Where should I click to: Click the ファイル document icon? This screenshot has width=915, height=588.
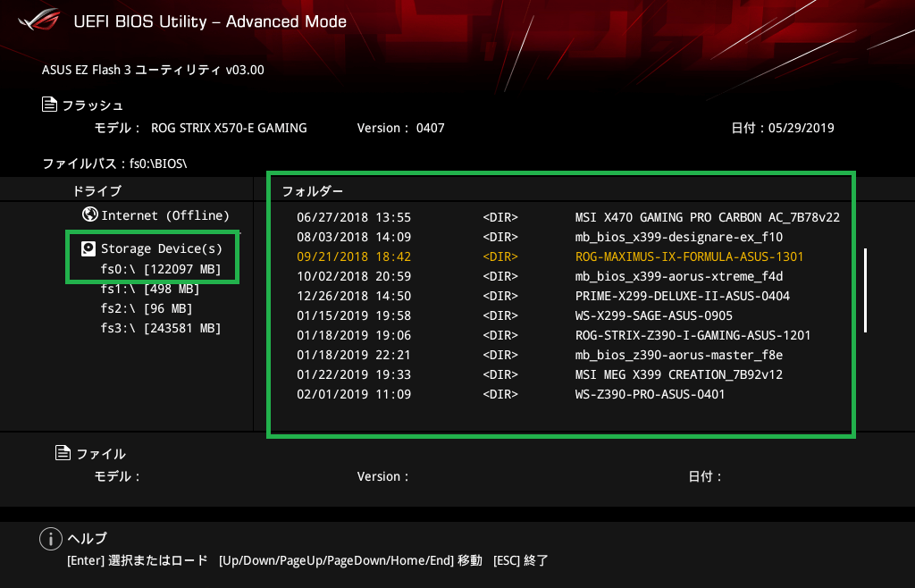coord(63,453)
